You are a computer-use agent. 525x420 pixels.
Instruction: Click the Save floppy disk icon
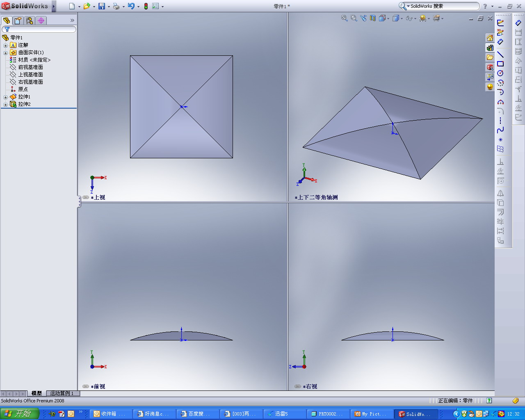click(x=102, y=6)
